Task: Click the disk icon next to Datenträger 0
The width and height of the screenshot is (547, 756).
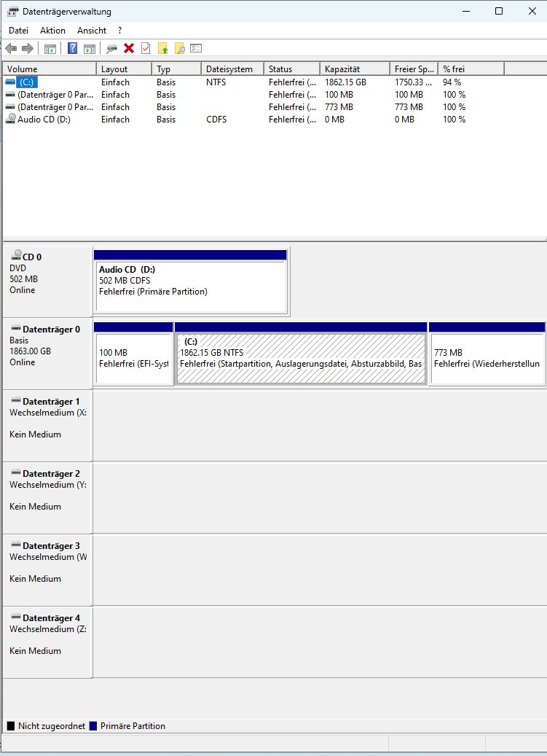Action: [16, 329]
